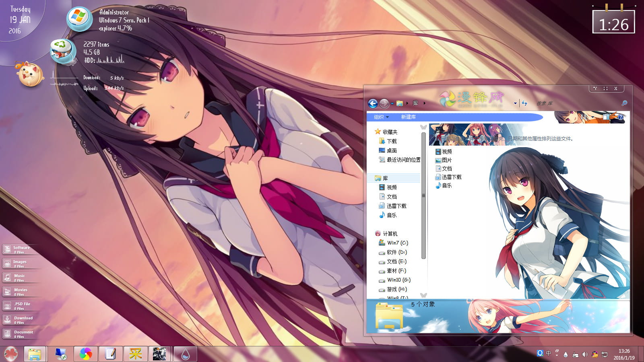The height and width of the screenshot is (362, 644).
Task: Click the back navigation button in explorer
Action: (373, 103)
